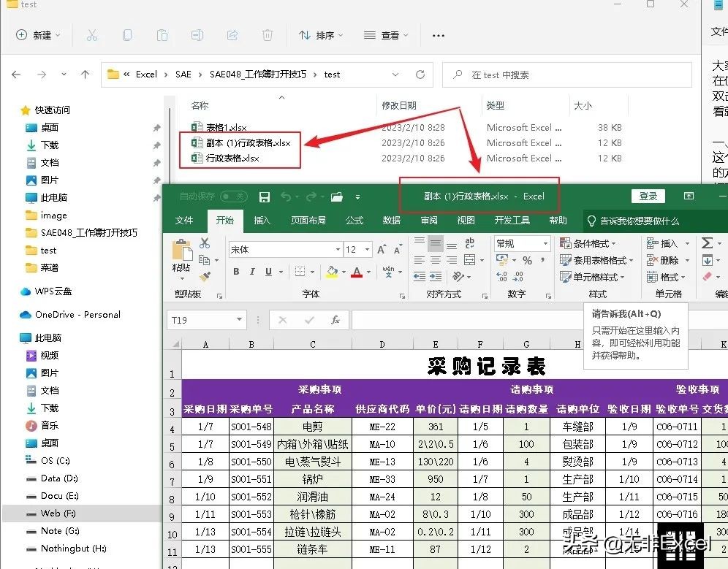The image size is (728, 569).
Task: Click the font color red A swatch
Action: coord(356,272)
